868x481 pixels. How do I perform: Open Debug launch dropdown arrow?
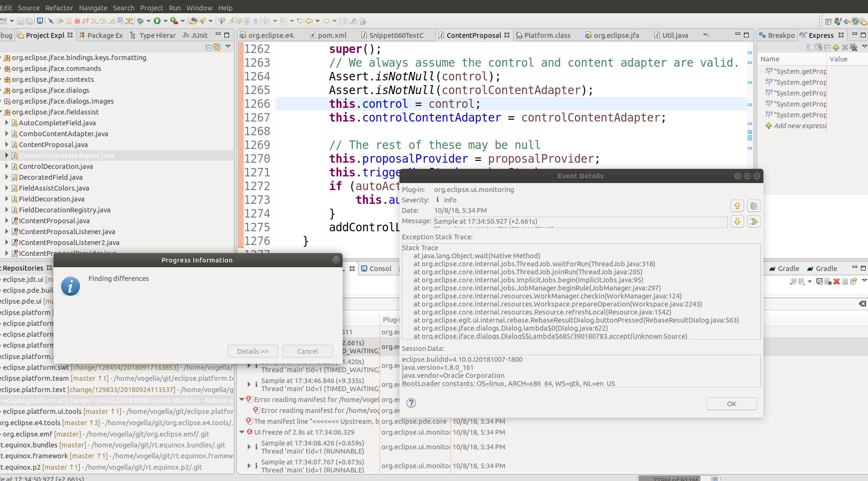(x=149, y=21)
